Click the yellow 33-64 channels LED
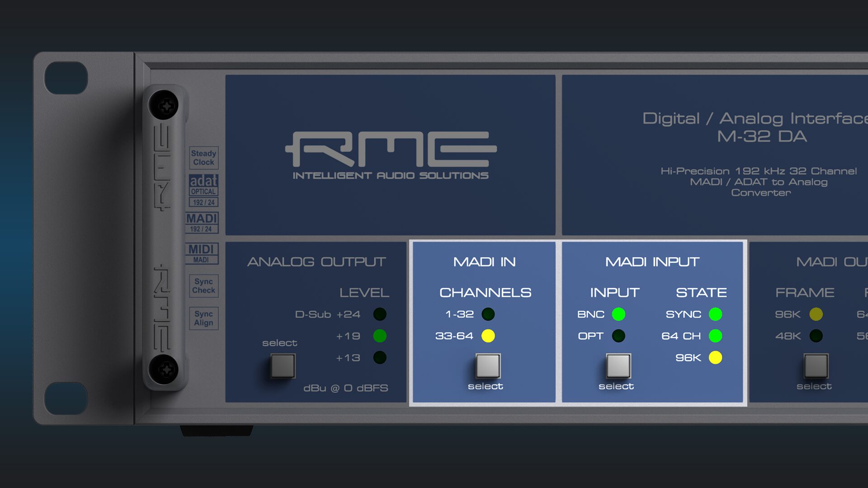The image size is (868, 488). tap(488, 336)
